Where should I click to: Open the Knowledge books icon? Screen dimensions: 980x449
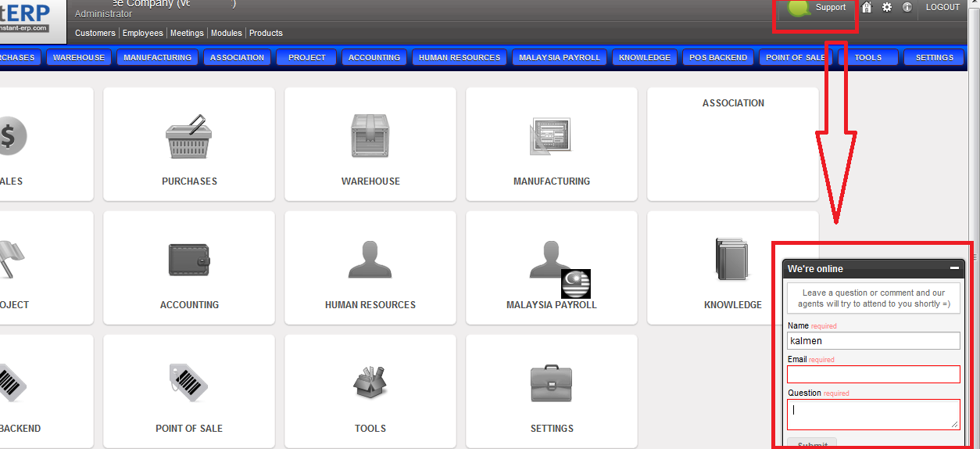[x=732, y=260]
